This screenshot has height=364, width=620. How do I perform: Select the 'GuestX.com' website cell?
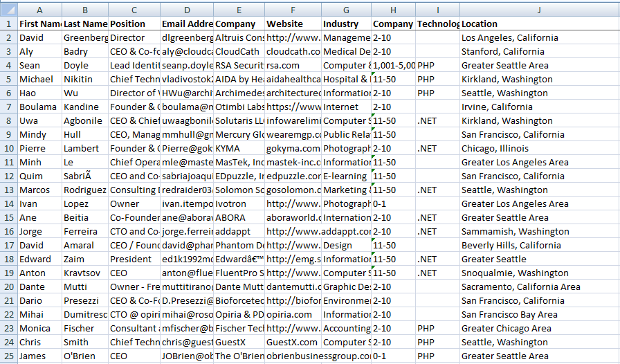coord(293,343)
